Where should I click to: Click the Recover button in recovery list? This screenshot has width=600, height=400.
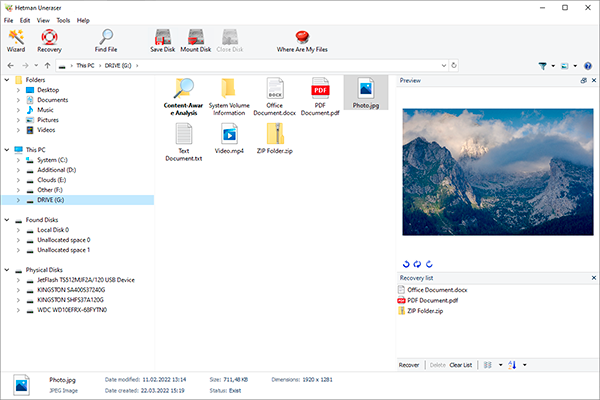tap(409, 365)
